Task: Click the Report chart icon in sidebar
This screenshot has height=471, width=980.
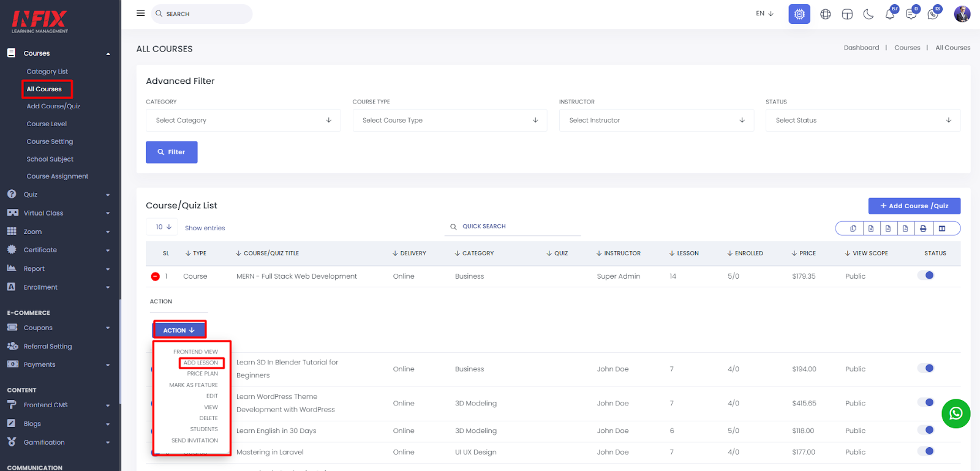Action: (x=12, y=268)
